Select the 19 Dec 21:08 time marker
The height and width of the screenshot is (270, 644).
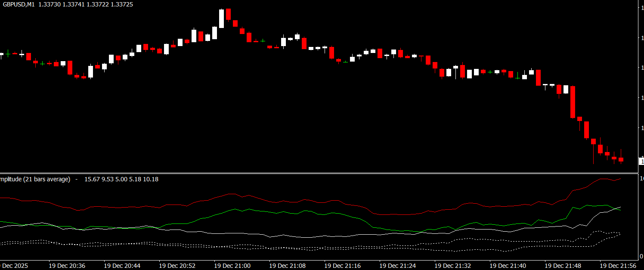click(287, 266)
